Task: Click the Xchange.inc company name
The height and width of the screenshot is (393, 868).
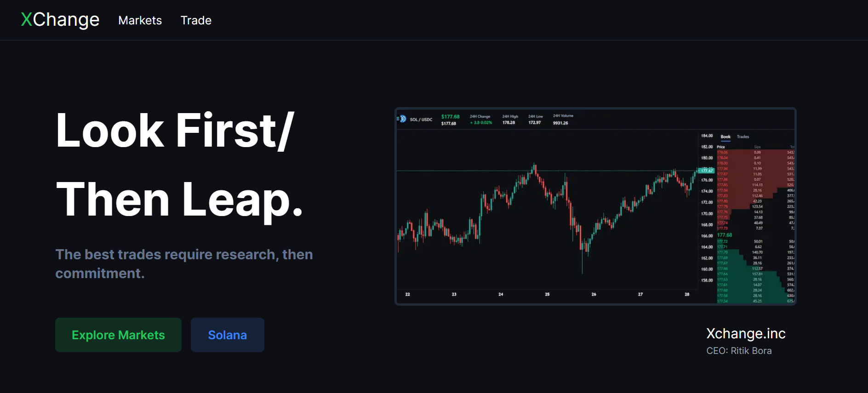Action: click(746, 334)
